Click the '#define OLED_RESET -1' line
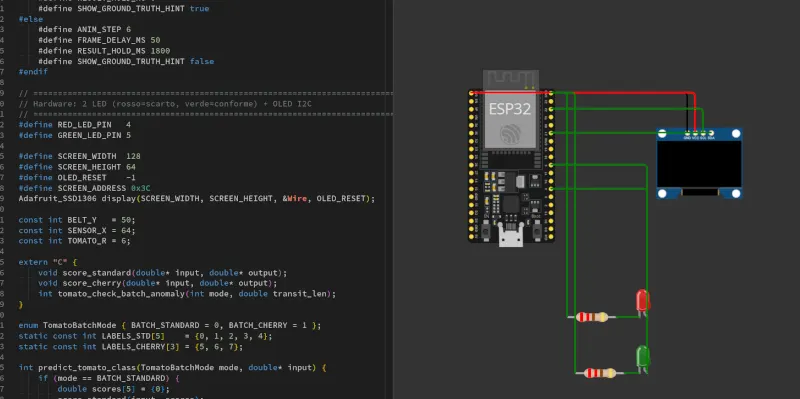800x399 pixels. (77, 177)
